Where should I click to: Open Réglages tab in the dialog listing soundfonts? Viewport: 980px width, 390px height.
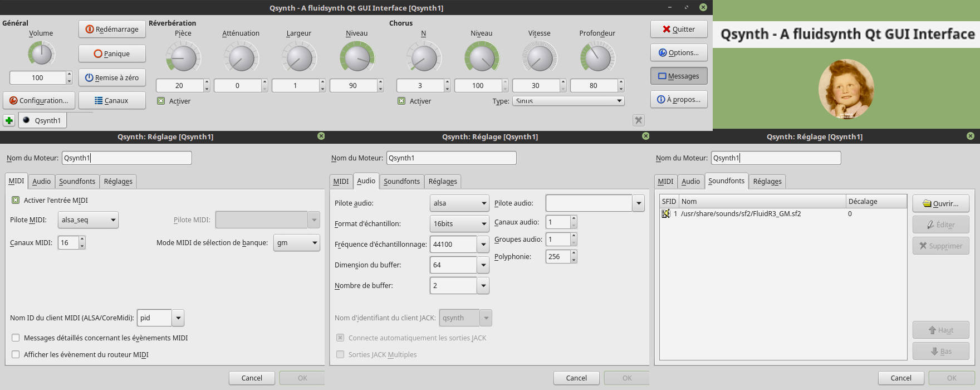(767, 181)
